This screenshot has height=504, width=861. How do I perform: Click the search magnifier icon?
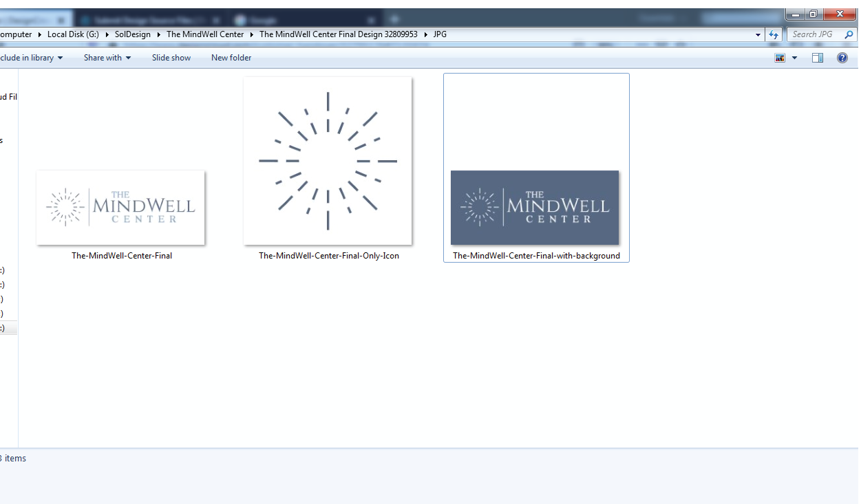(x=849, y=34)
